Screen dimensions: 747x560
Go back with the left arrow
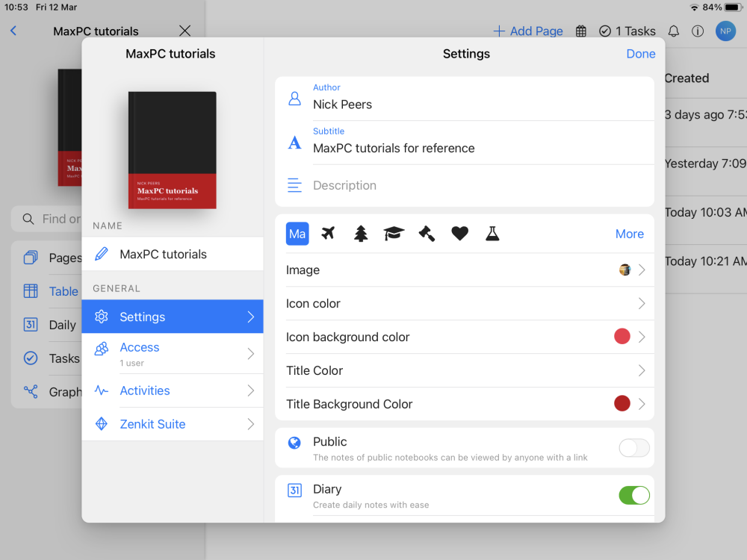(x=13, y=31)
